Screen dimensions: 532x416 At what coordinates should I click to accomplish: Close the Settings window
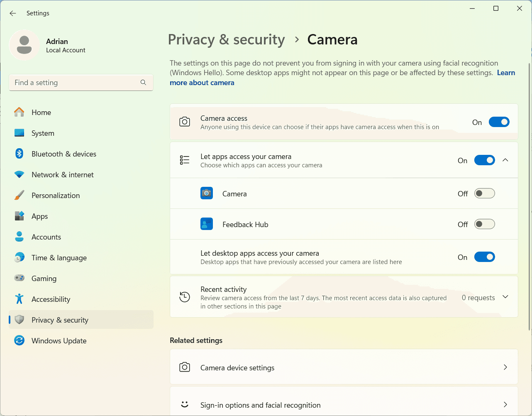pyautogui.click(x=520, y=8)
